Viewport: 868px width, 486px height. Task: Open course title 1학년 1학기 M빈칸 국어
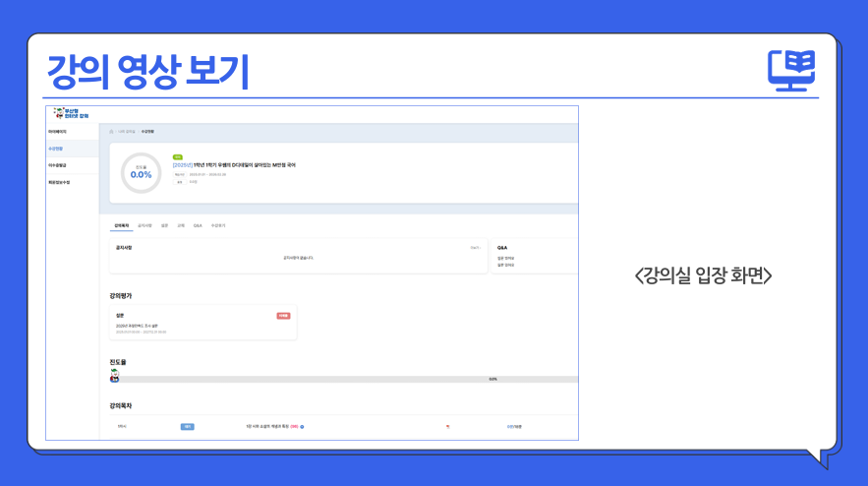click(234, 165)
